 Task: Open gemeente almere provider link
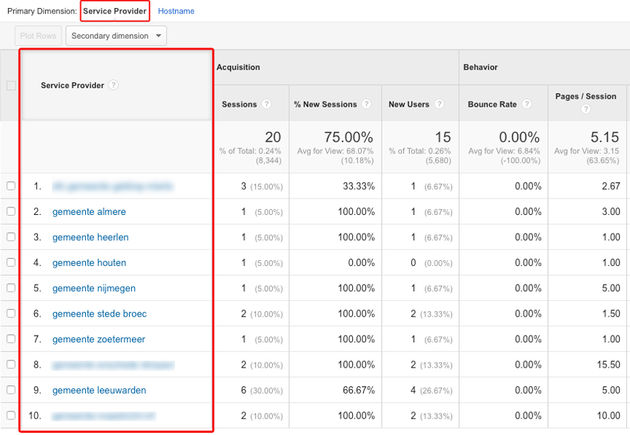[x=89, y=212]
